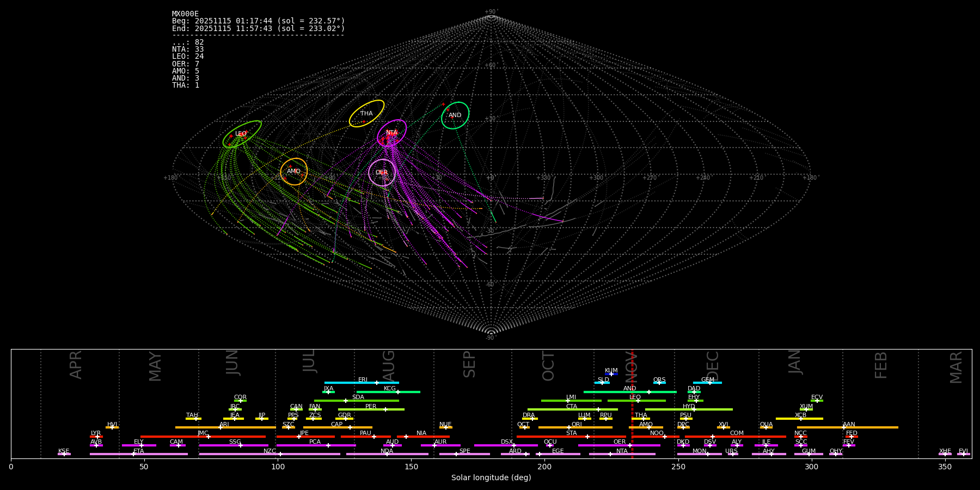This screenshot has height=490, width=980.
Task: Select the NDA pink shower bar
Action: pos(387,454)
